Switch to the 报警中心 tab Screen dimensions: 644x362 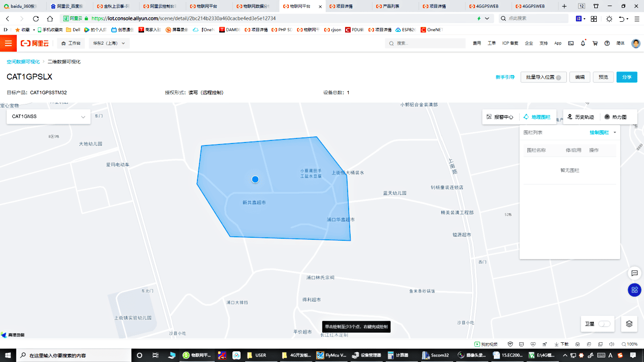tap(500, 117)
